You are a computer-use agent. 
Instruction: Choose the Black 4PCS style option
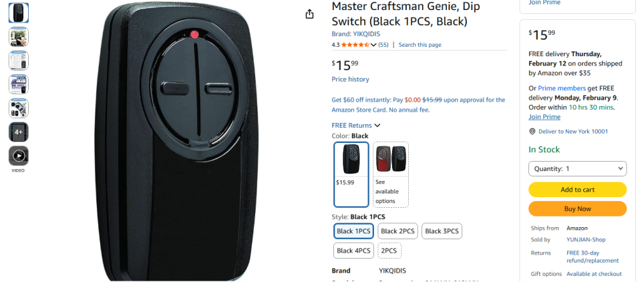(x=353, y=251)
